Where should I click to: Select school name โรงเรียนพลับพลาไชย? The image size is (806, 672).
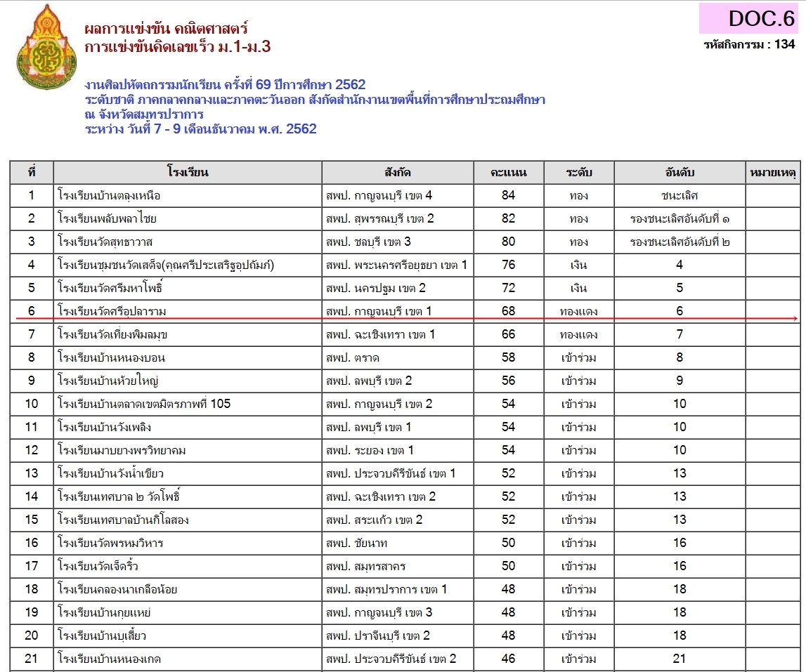(x=107, y=219)
